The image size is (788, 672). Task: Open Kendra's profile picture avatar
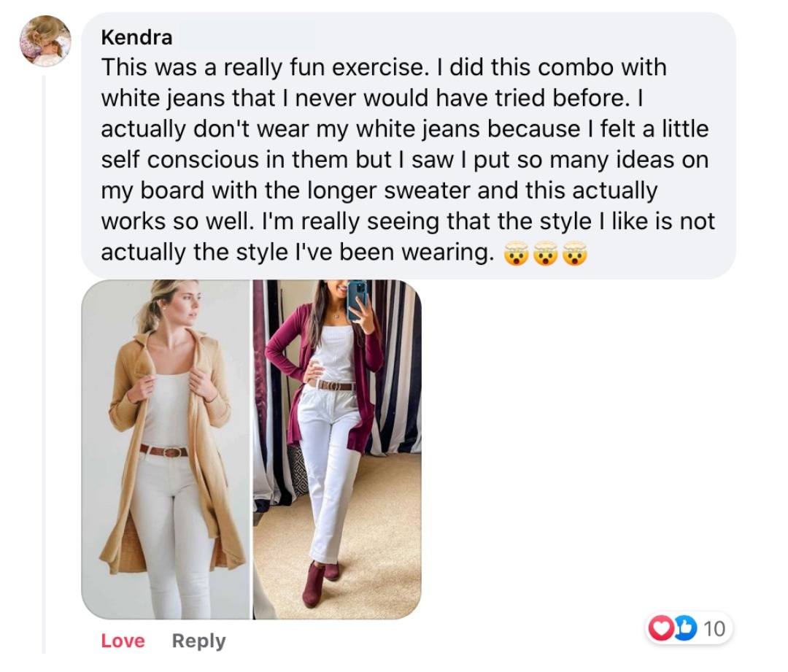coord(45,41)
